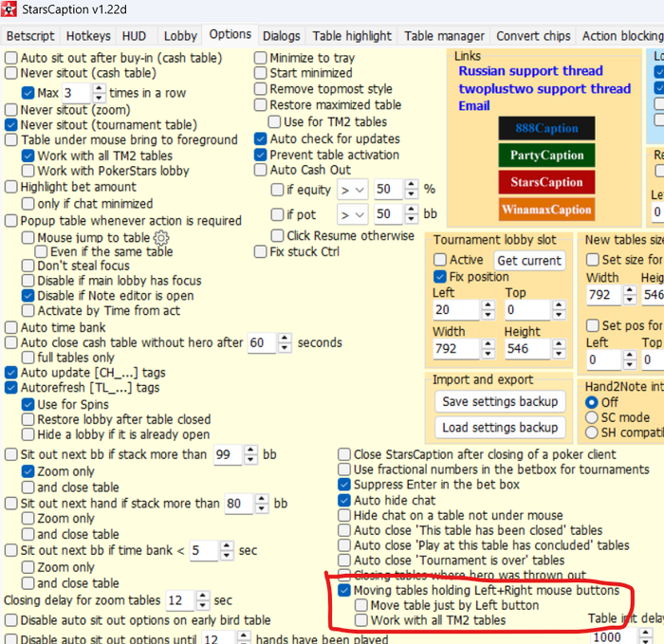Screen dimensions: 664x644
Task: Uncheck Prevent table activation
Action: (261, 155)
